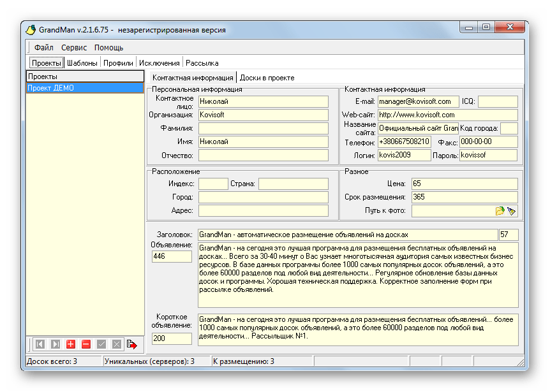Open the Доски в проекте tab
The width and height of the screenshot is (550, 392).
click(267, 77)
